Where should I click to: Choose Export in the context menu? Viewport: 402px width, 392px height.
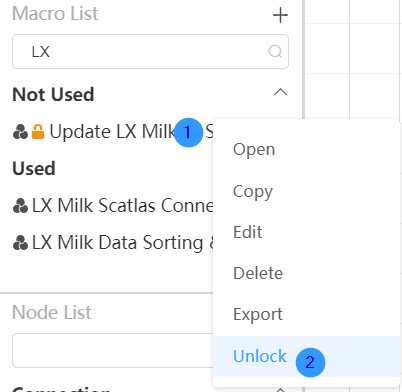[x=258, y=314]
